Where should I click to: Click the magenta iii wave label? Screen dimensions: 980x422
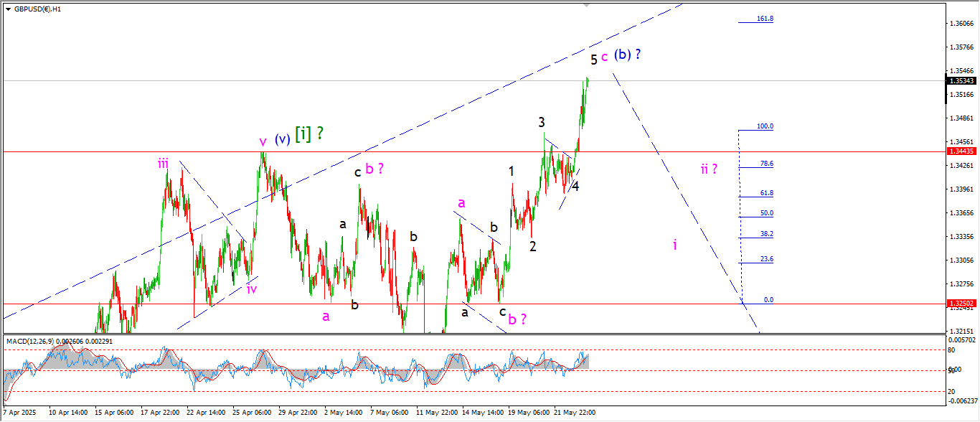[x=164, y=164]
